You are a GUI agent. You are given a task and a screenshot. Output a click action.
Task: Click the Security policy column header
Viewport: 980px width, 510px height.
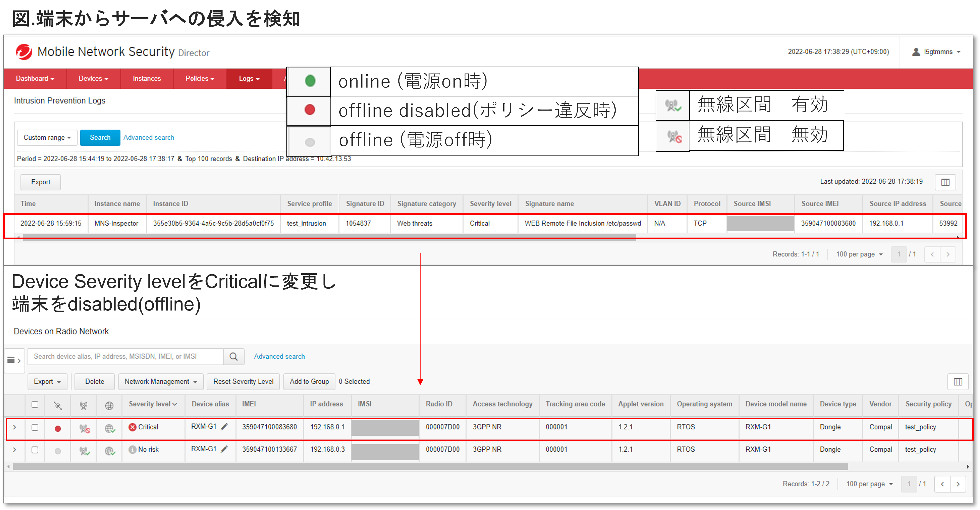pos(928,404)
